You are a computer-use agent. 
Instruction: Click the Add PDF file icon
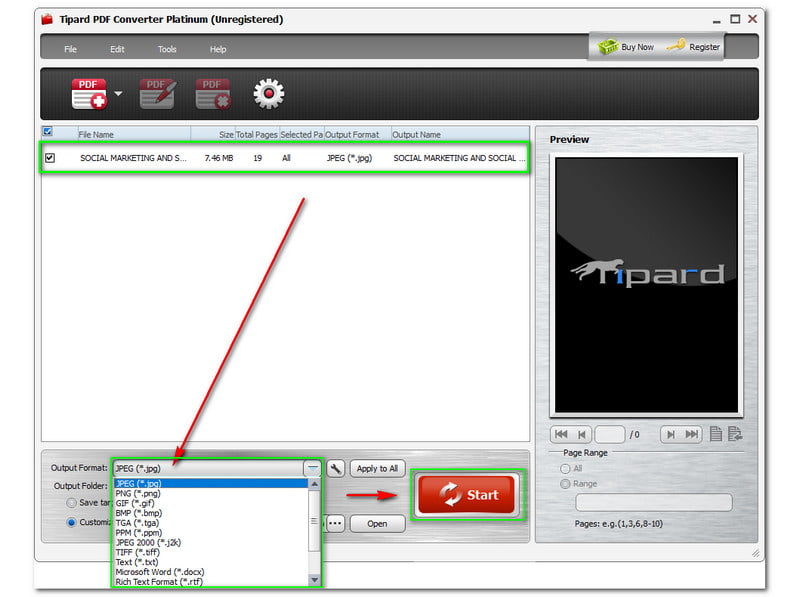coord(88,94)
